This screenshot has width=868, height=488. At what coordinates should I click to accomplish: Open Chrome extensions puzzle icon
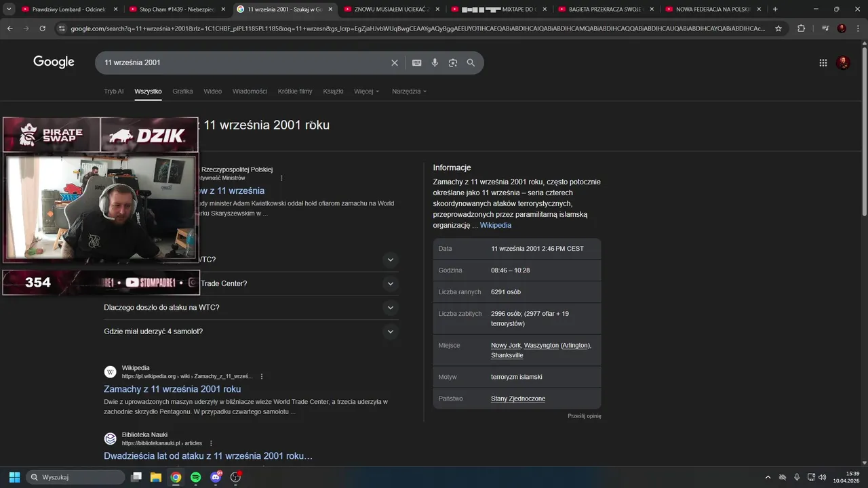(801, 28)
